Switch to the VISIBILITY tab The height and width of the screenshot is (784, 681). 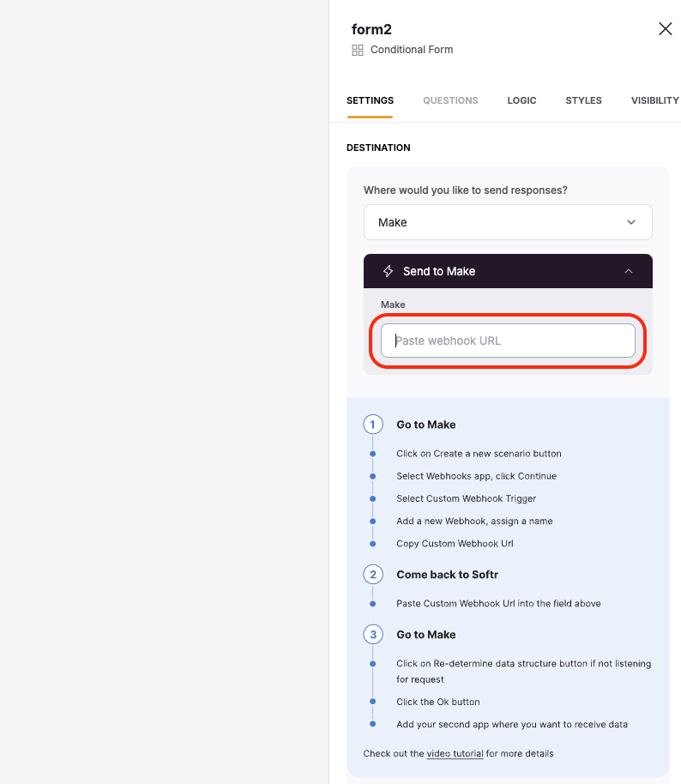point(654,100)
